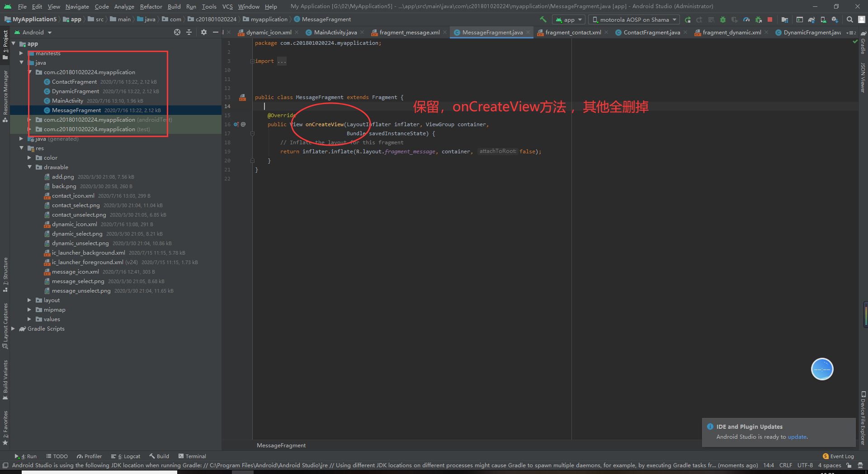Click the related XML gutter icon on line 13

243,97
